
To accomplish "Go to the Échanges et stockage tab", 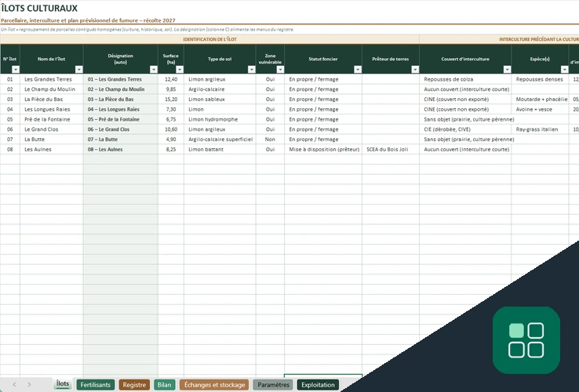I will tap(214, 385).
